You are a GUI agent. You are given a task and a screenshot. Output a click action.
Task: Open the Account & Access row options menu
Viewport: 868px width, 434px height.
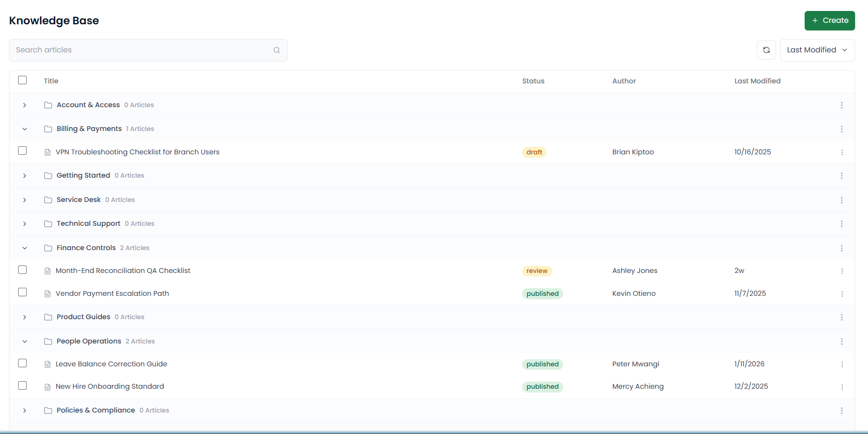point(841,105)
